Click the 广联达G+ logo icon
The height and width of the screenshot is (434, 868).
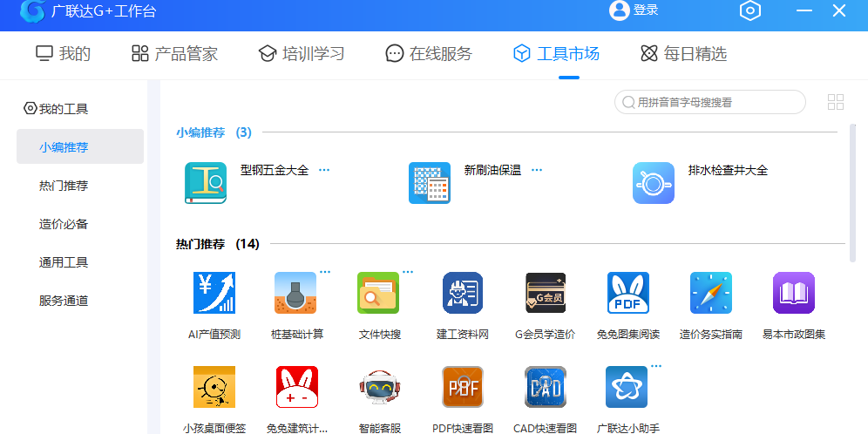[32, 10]
